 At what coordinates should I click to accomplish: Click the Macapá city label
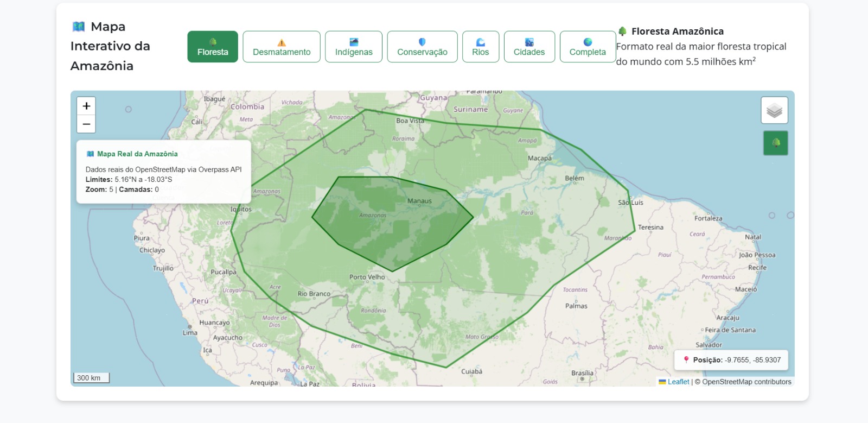click(x=540, y=158)
